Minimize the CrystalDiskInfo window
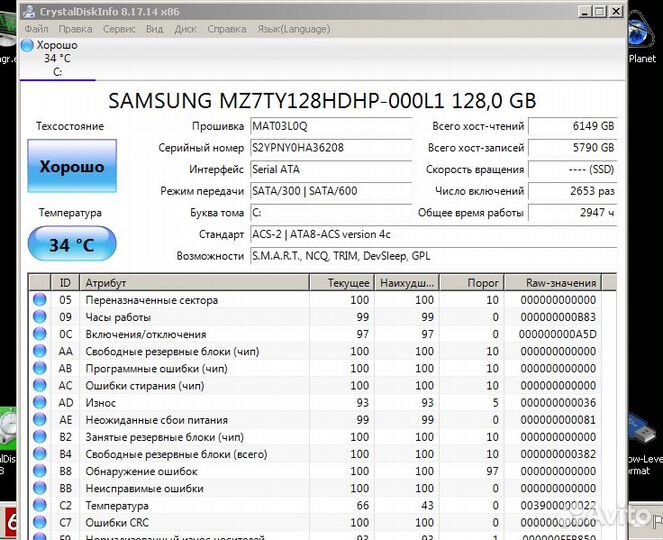Viewport: 663px width, 540px height. [585, 11]
